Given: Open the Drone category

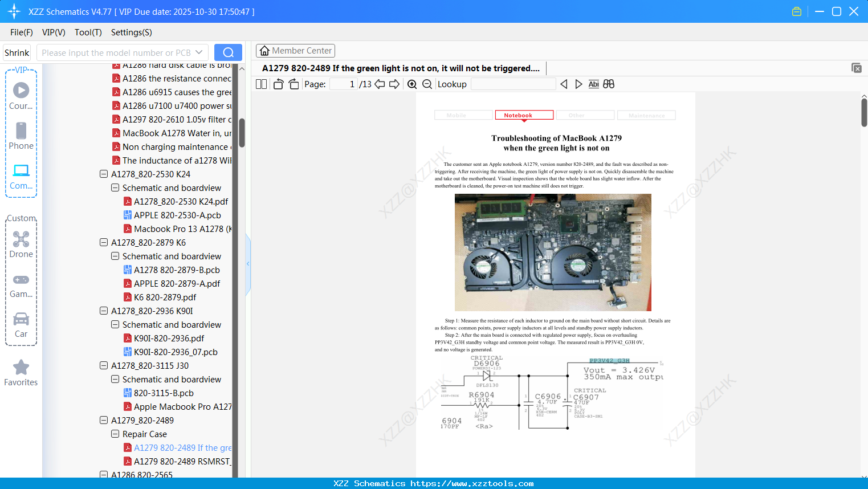Looking at the screenshot, I should [21, 244].
